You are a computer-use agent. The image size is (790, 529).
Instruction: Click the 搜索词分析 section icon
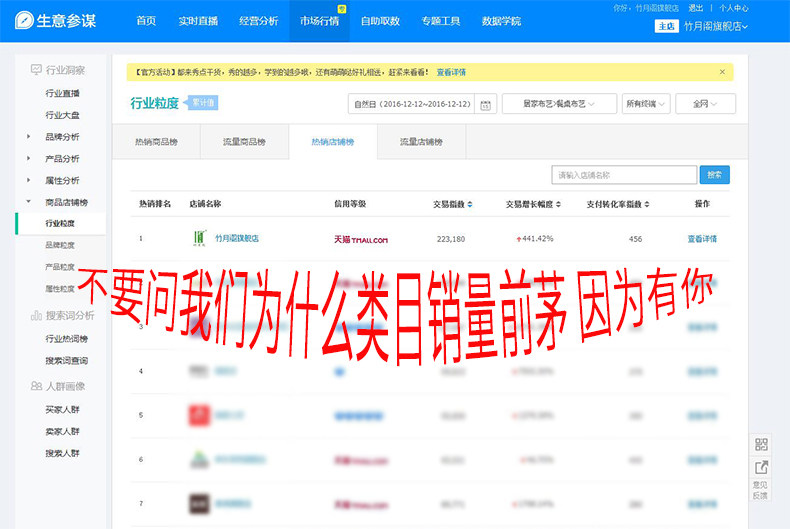point(36,315)
